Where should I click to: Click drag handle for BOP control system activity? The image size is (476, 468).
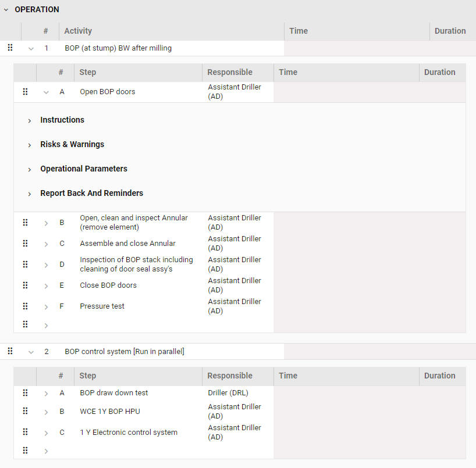pyautogui.click(x=10, y=351)
